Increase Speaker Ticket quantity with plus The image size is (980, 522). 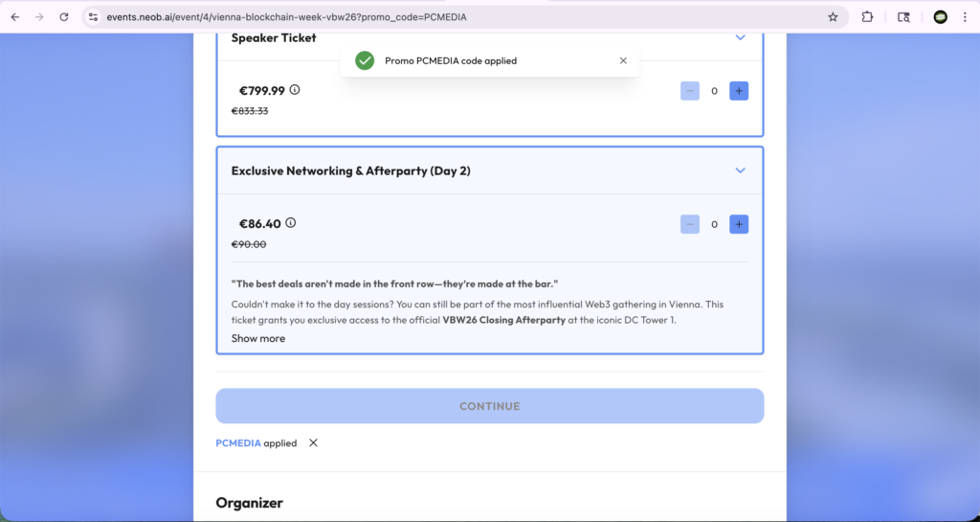(739, 91)
